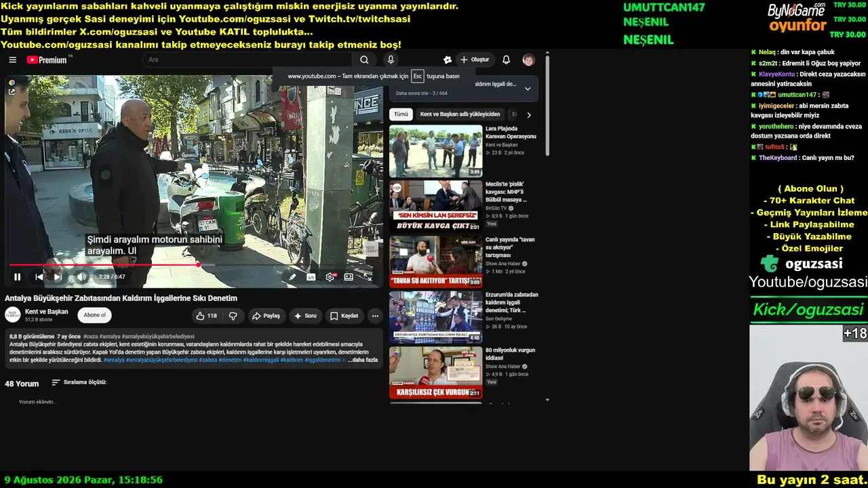868x488 pixels.
Task: Click the Son Gelişme channel name
Action: [x=498, y=319]
